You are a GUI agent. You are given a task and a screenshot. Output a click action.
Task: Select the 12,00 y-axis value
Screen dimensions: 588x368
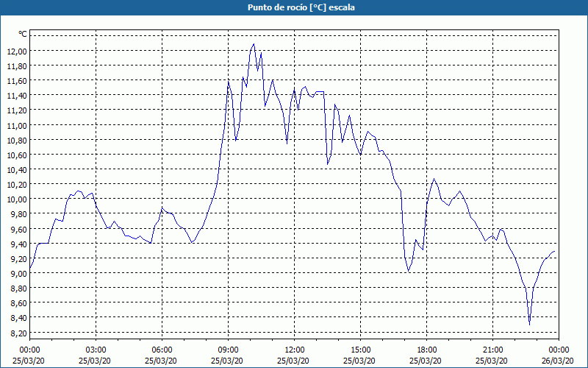pyautogui.click(x=17, y=51)
